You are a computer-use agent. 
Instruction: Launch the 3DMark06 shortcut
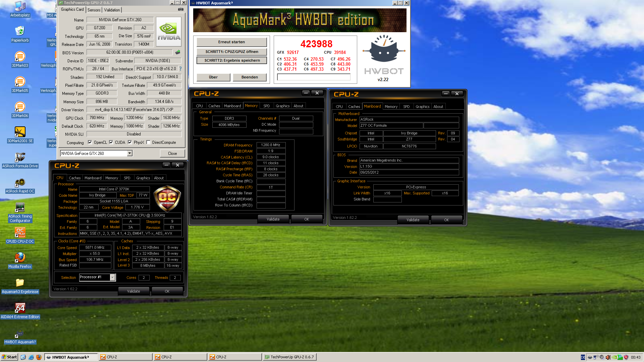coord(20,110)
